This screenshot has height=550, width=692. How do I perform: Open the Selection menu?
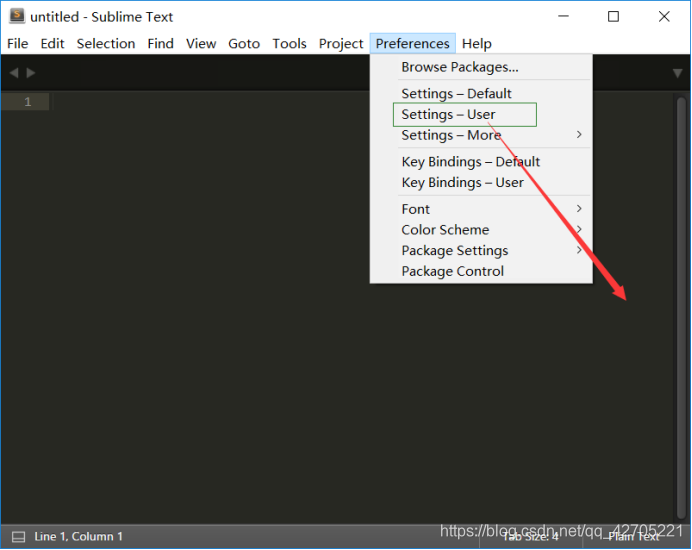pos(106,44)
